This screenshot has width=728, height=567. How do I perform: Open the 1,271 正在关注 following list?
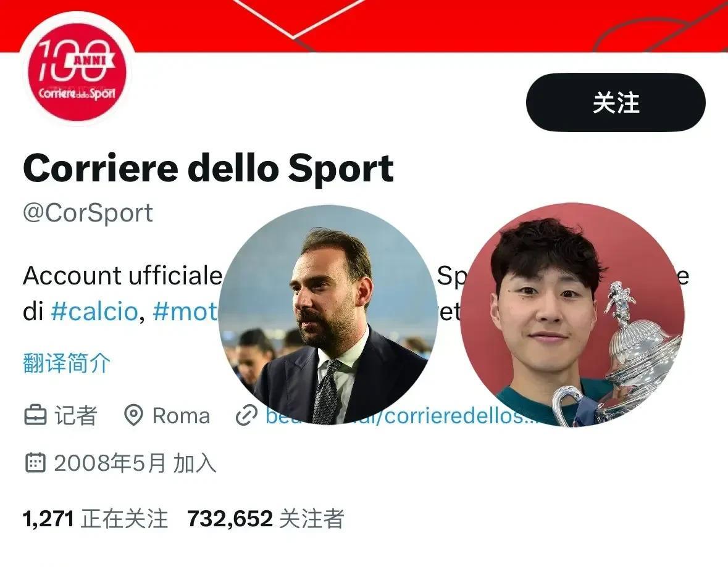click(x=95, y=518)
